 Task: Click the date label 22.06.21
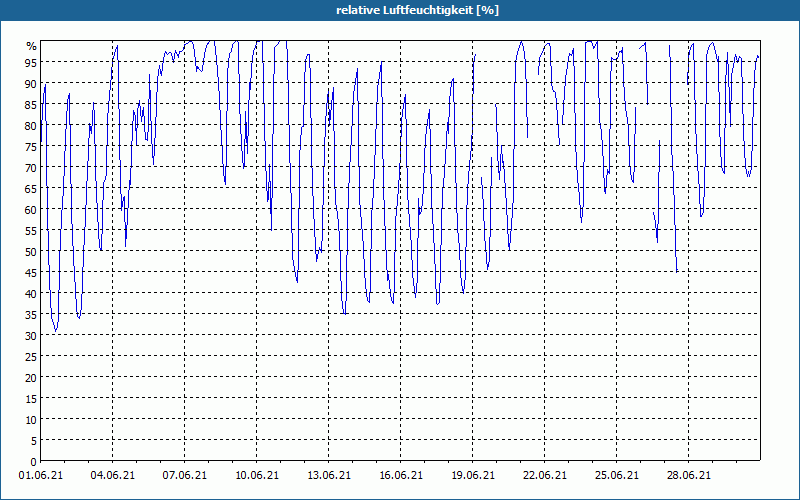[x=544, y=475]
